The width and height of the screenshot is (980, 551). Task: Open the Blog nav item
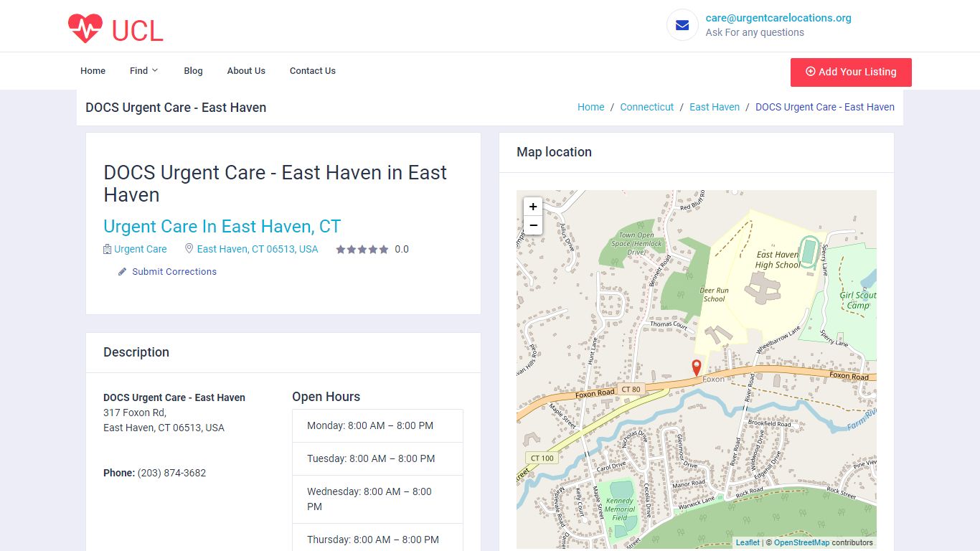click(193, 71)
